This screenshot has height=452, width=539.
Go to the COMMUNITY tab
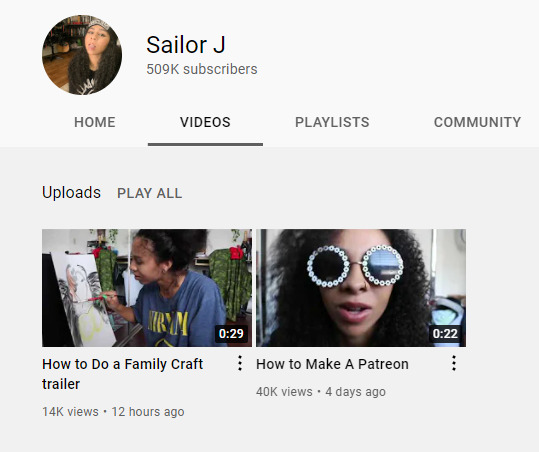(x=477, y=122)
